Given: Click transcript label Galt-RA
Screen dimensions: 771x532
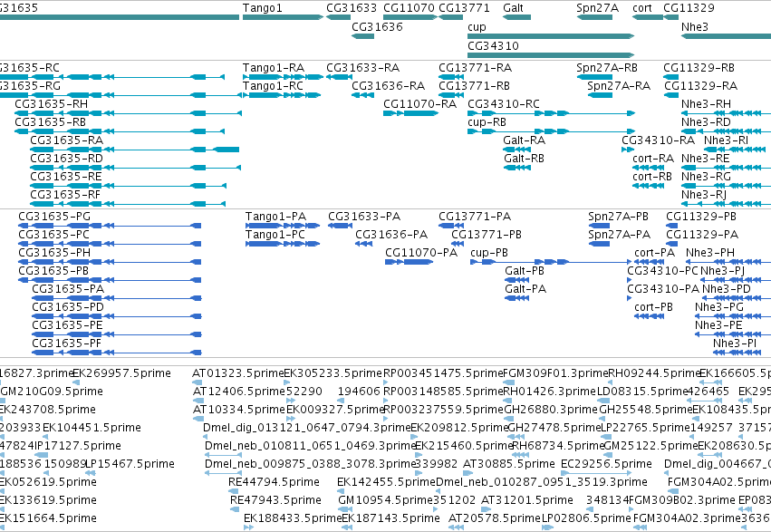Looking at the screenshot, I should tap(525, 140).
